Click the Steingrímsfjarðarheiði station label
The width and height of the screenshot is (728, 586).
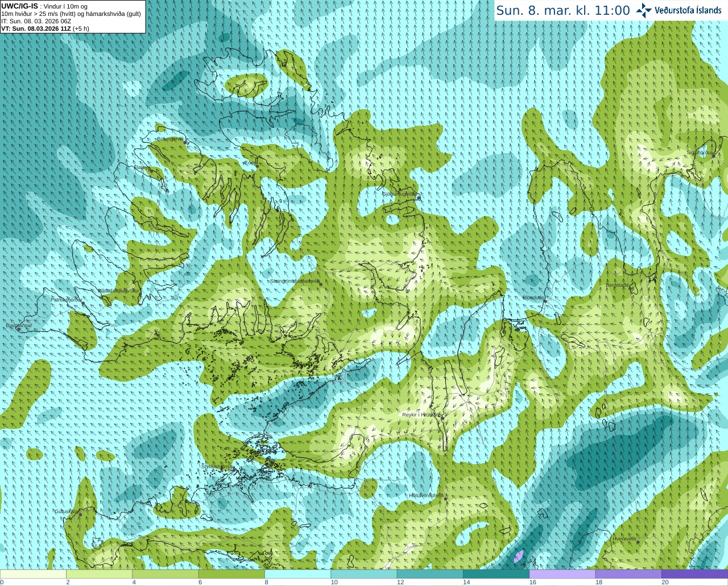pos(294,281)
